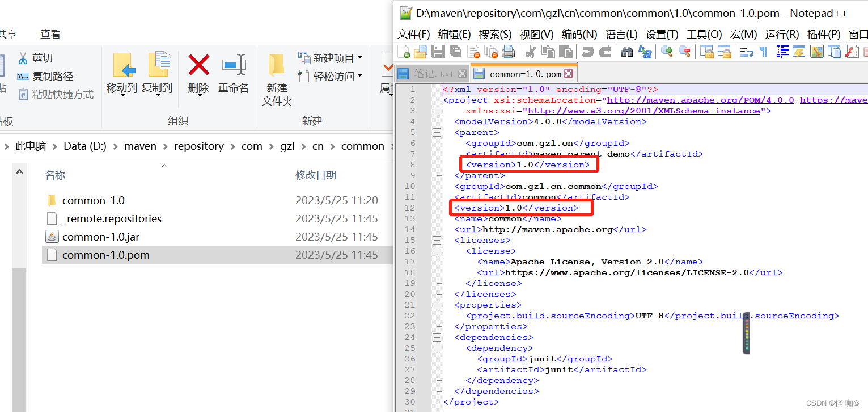Open the 文件(F) menu in Notepad++
Image resolution: width=868 pixels, height=412 pixels.
point(413,35)
